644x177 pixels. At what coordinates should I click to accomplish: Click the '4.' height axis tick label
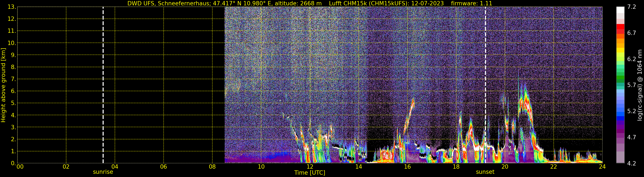pyautogui.click(x=13, y=115)
